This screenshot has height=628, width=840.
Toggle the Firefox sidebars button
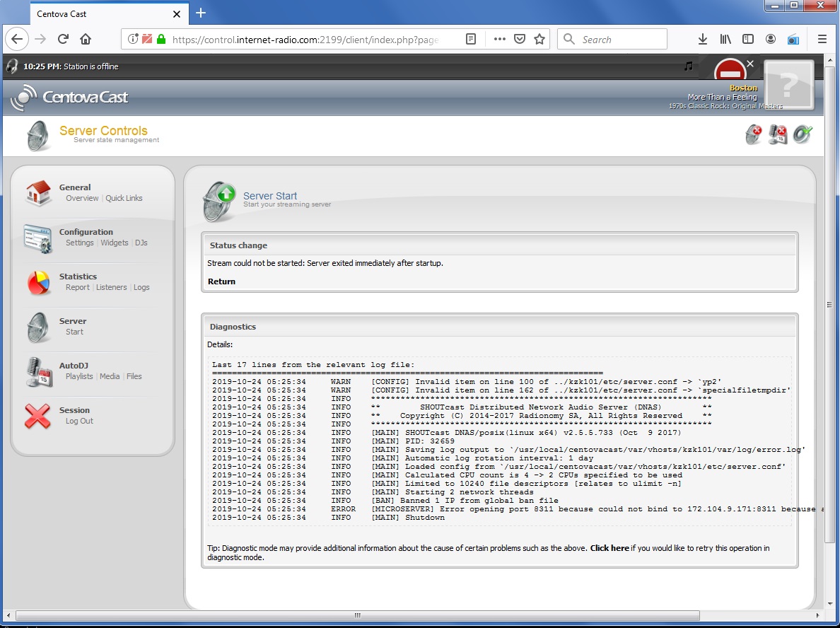pyautogui.click(x=747, y=40)
